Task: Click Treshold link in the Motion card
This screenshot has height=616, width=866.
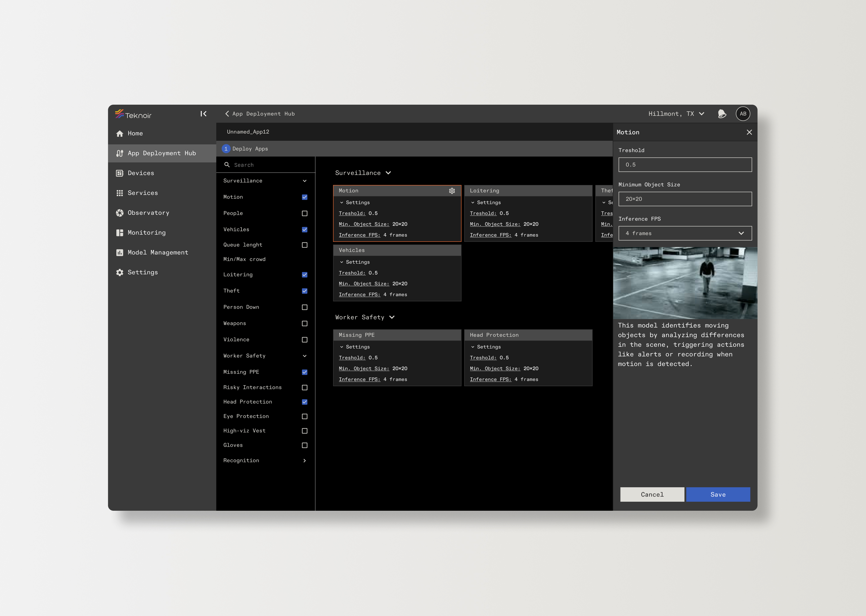Action: (x=352, y=214)
